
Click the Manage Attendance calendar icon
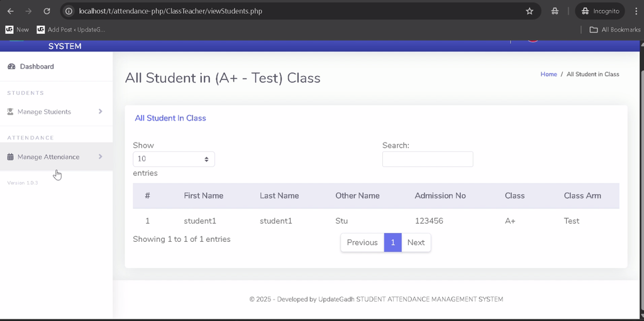[10, 157]
